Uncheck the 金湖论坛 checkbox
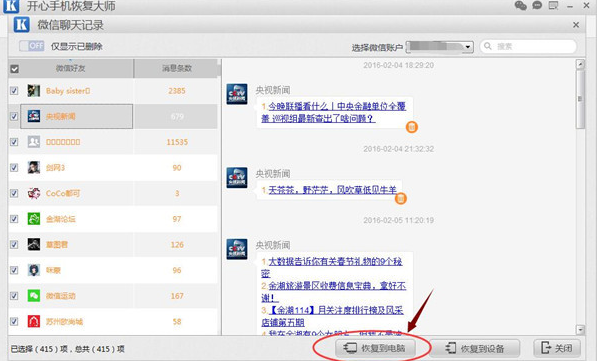Image resolution: width=597 pixels, height=361 pixels. pos(14,219)
